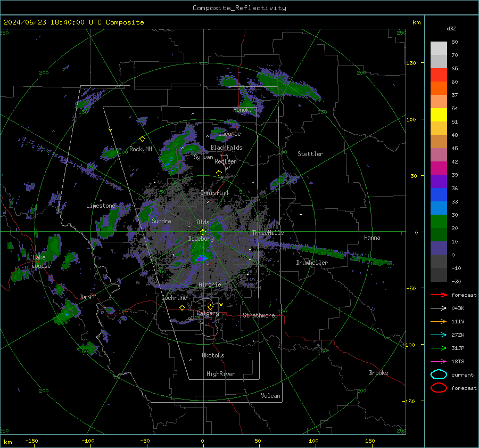Click the 'Drumheller' map label
Screen dimensions: 479x448
point(312,263)
